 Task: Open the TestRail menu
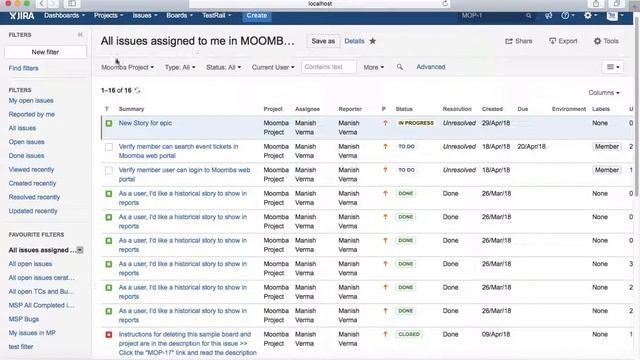[216, 16]
